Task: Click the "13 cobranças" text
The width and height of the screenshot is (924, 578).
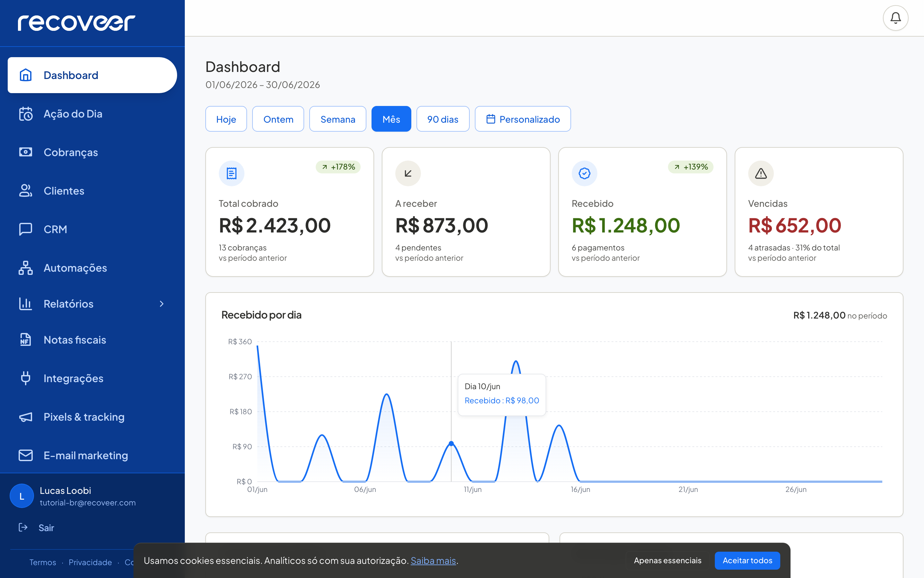Action: coord(243,248)
